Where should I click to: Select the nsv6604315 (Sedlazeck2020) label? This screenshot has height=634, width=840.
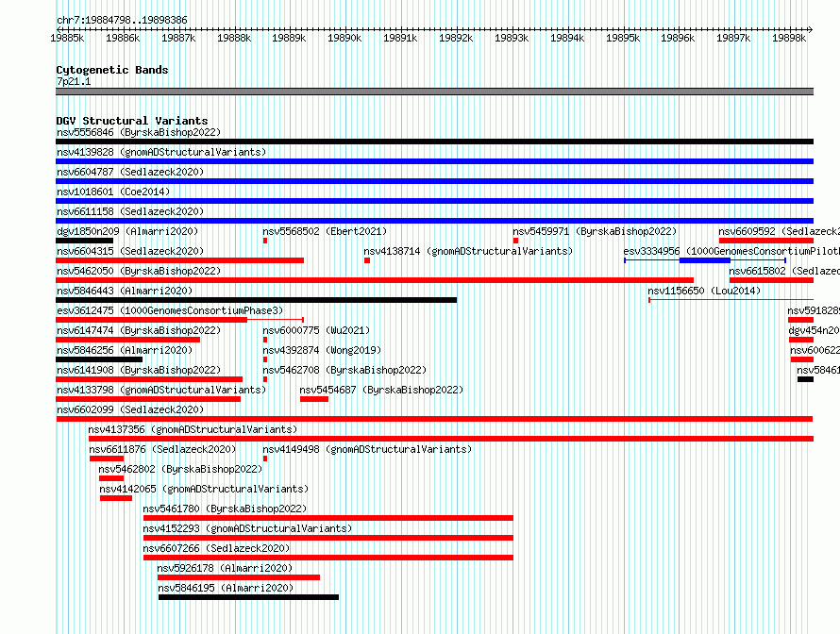pyautogui.click(x=130, y=251)
